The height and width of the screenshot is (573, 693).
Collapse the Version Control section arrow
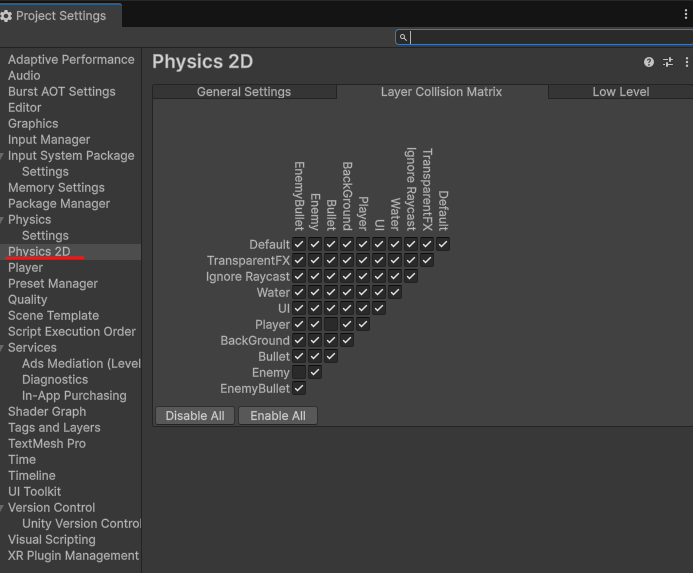tap(2, 508)
